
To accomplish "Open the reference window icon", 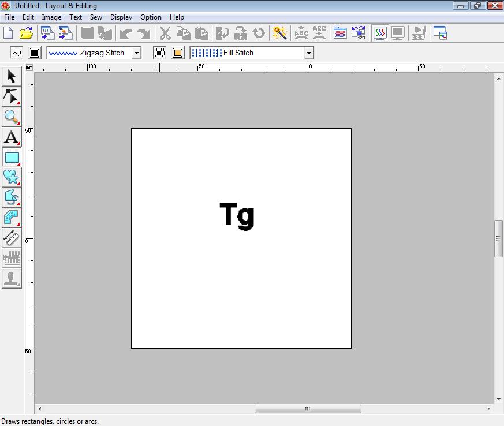I will 440,33.
